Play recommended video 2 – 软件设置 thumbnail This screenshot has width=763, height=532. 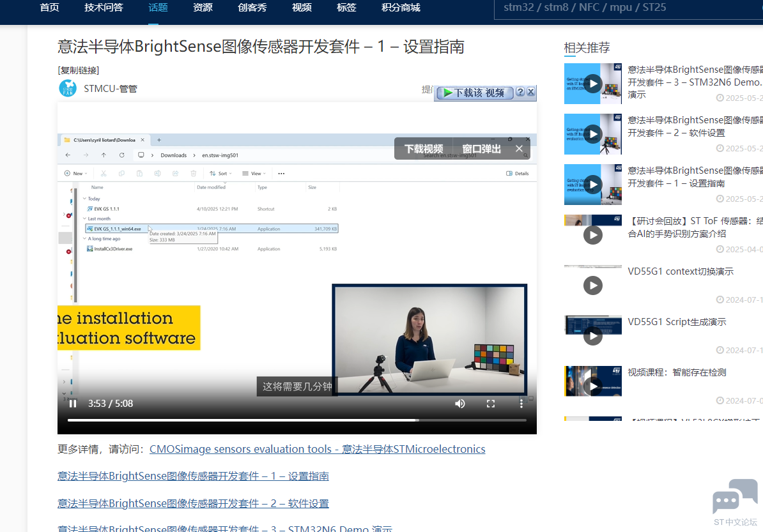tap(592, 134)
